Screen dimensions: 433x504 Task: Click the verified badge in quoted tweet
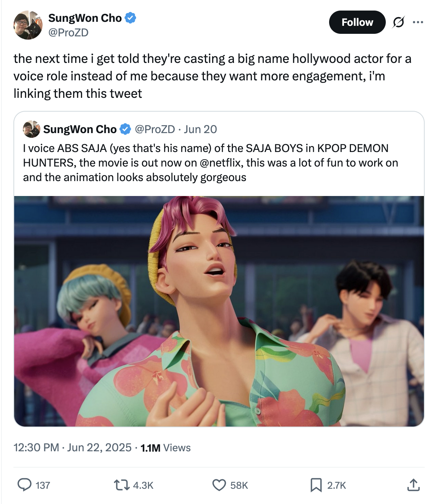tap(125, 129)
